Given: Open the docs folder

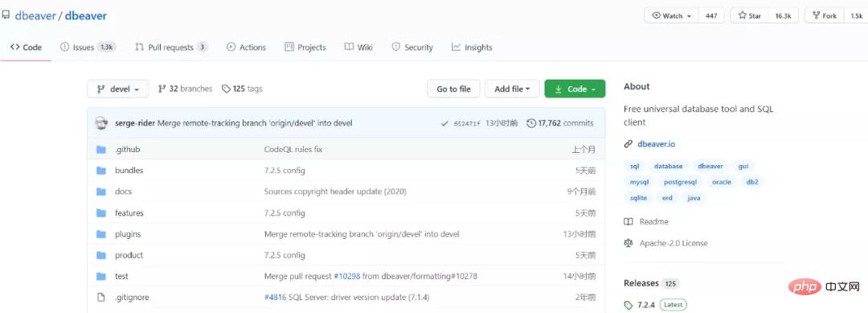Looking at the screenshot, I should pos(124,192).
